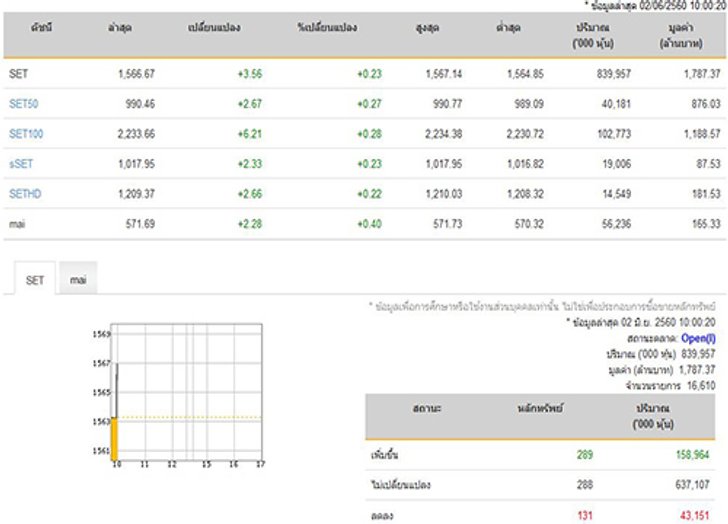The image size is (728, 524).
Task: Select SET50 low value 989.09
Action: (529, 104)
